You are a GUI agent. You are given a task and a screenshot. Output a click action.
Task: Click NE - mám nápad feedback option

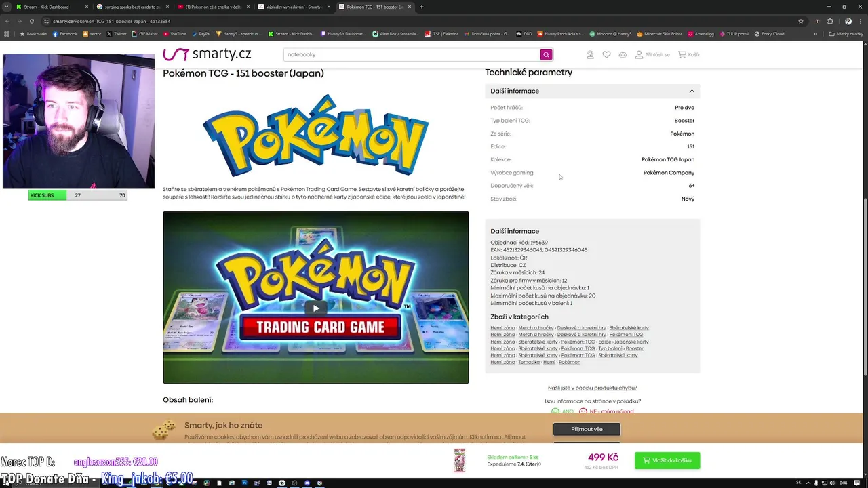tap(606, 411)
